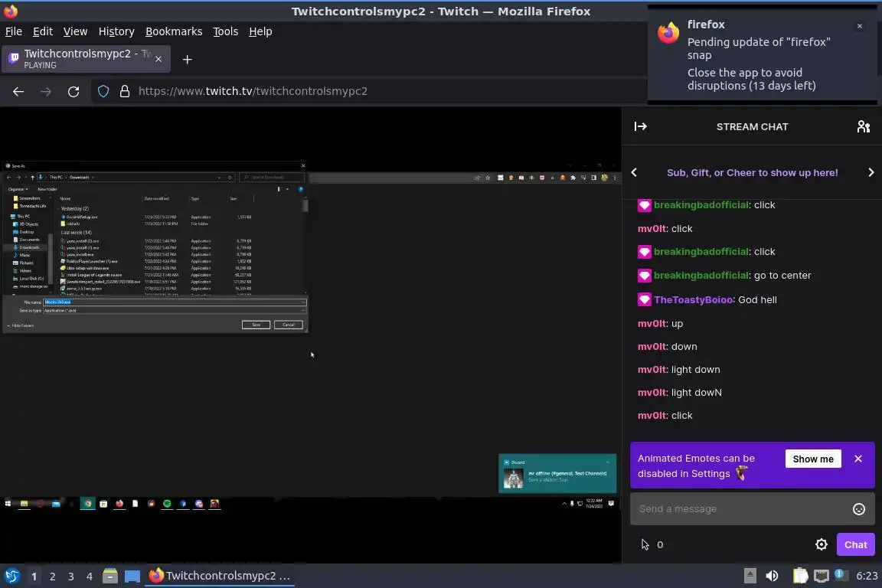Click Chrome icon in streamed Windows taskbar
This screenshot has height=588, width=882.
(87, 504)
